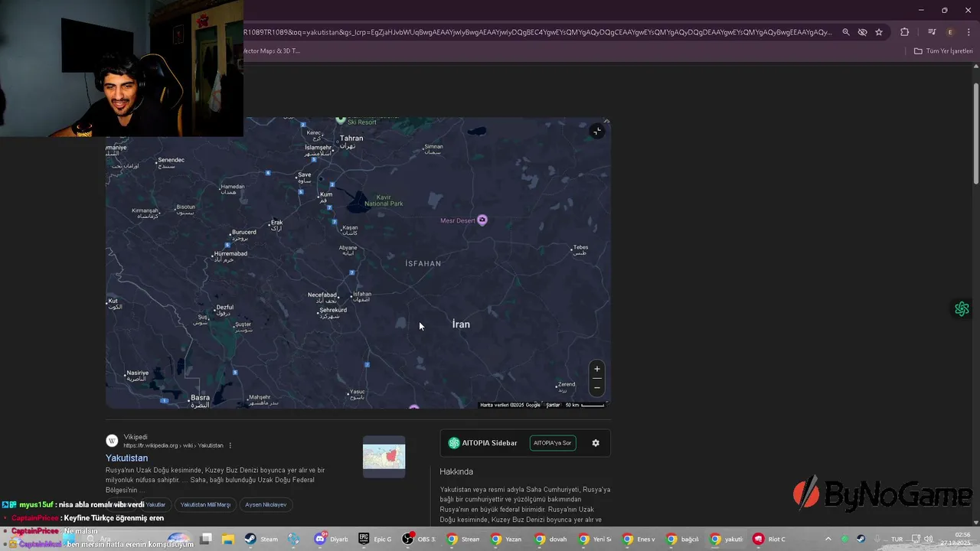The image size is (980, 551).
Task: Open the Yakutistan Wikipedia result title
Action: tap(127, 458)
